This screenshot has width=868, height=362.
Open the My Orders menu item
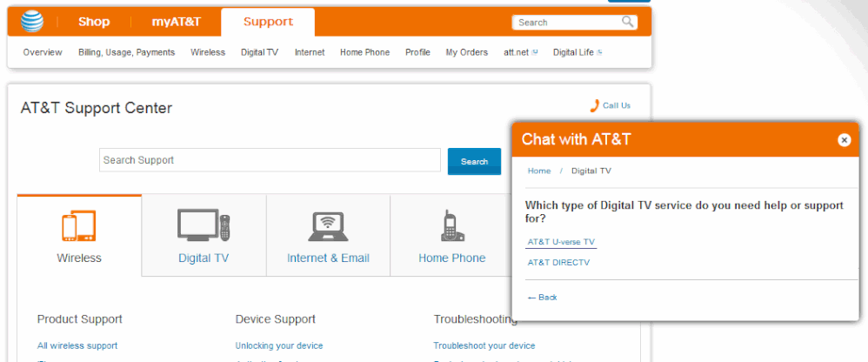click(467, 52)
